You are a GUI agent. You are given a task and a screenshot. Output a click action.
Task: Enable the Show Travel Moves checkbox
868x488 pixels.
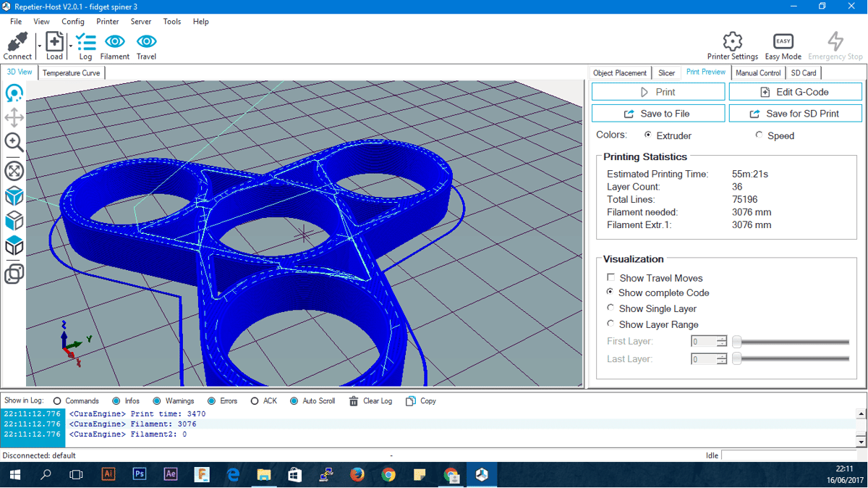coord(611,277)
